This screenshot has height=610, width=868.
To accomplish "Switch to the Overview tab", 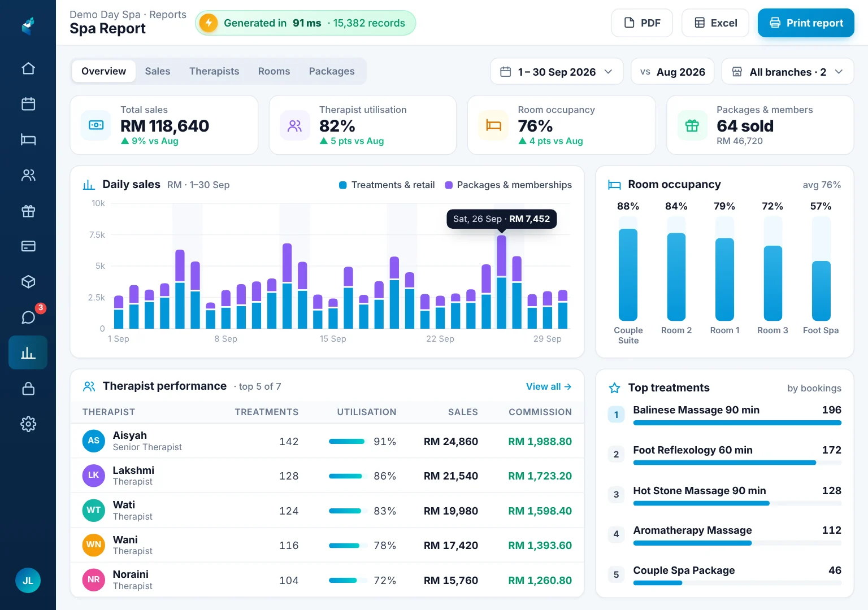I will pos(104,71).
